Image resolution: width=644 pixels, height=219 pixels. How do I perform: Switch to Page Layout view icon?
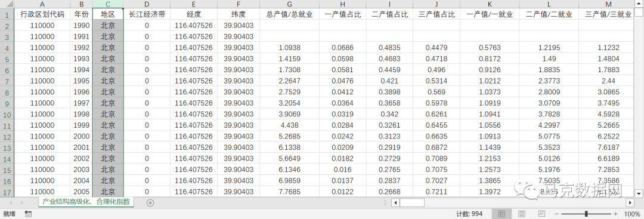pos(522,214)
